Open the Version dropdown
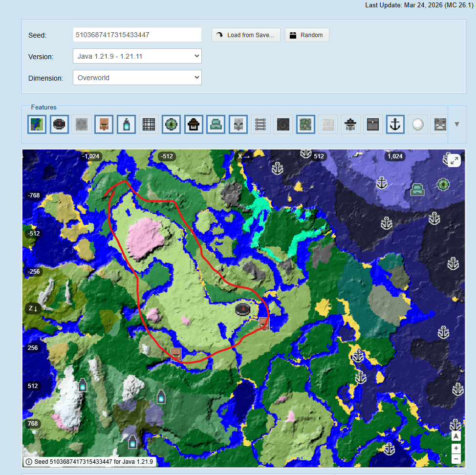The width and height of the screenshot is (476, 475). click(x=137, y=56)
